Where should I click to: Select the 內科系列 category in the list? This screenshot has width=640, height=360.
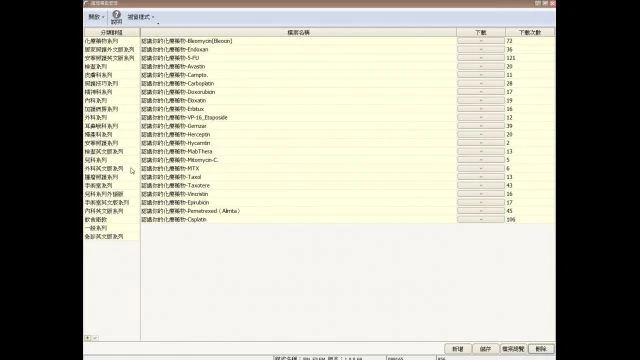tap(96, 100)
